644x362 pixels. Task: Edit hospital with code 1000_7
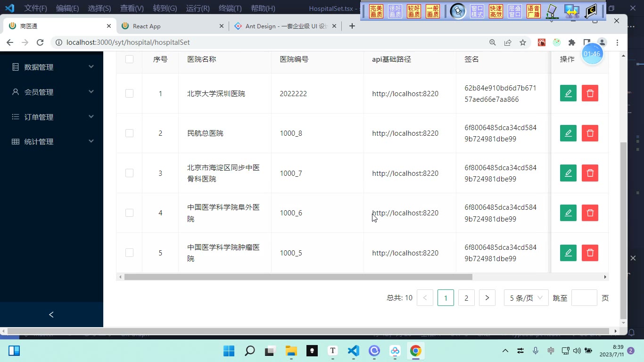coord(568,173)
